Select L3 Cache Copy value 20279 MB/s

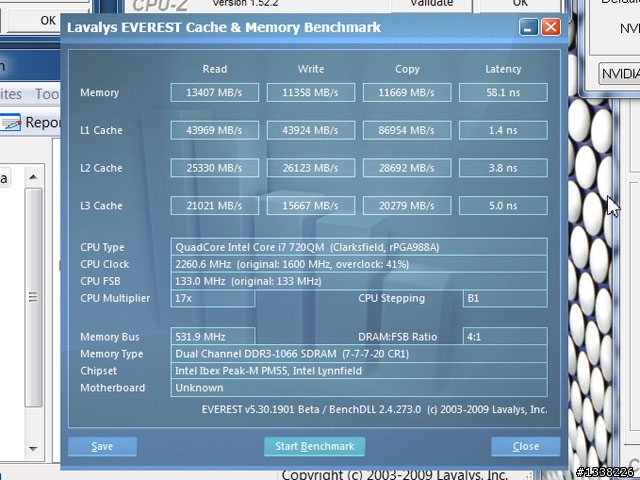[x=407, y=206]
